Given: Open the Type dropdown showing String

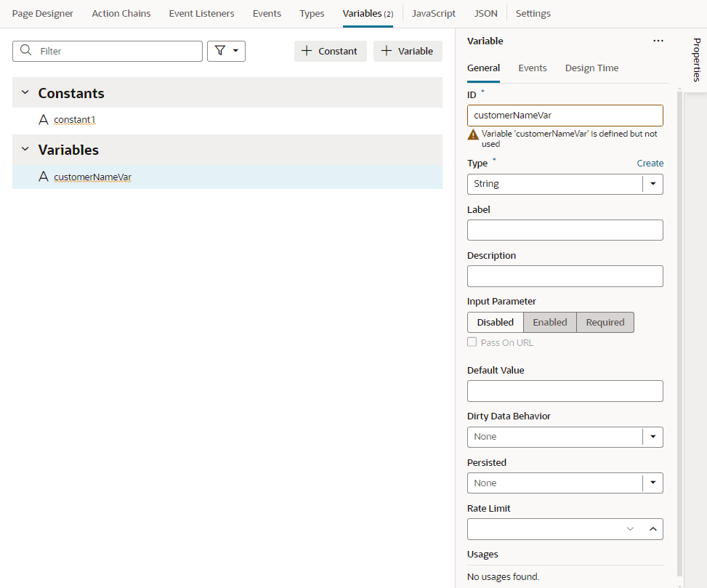Looking at the screenshot, I should (x=653, y=184).
